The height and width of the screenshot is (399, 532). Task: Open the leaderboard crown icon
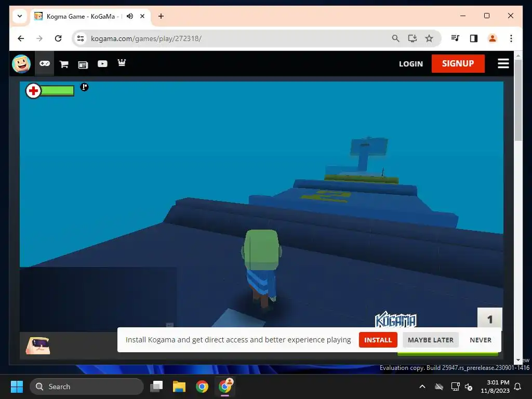(122, 62)
